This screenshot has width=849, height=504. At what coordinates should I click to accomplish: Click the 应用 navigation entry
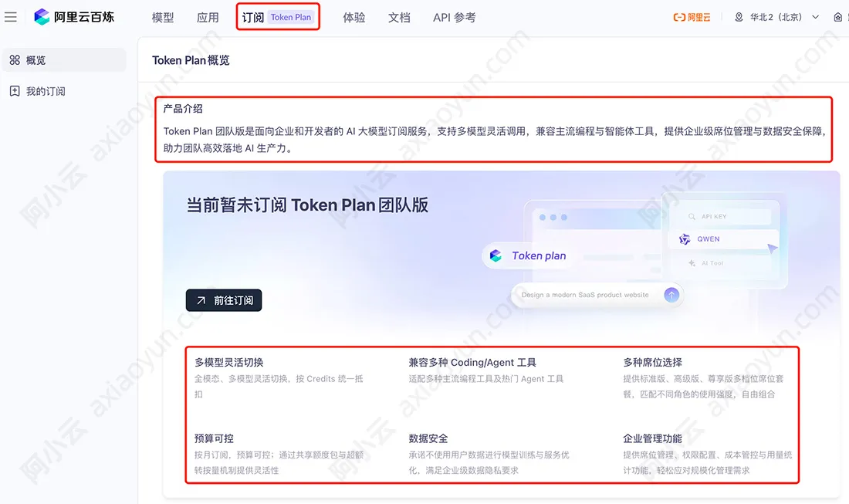(x=208, y=17)
